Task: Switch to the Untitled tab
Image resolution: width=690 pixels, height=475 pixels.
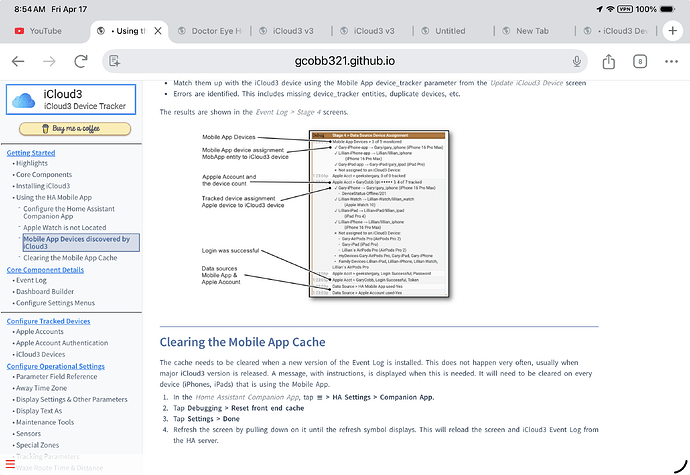Action: [x=444, y=31]
